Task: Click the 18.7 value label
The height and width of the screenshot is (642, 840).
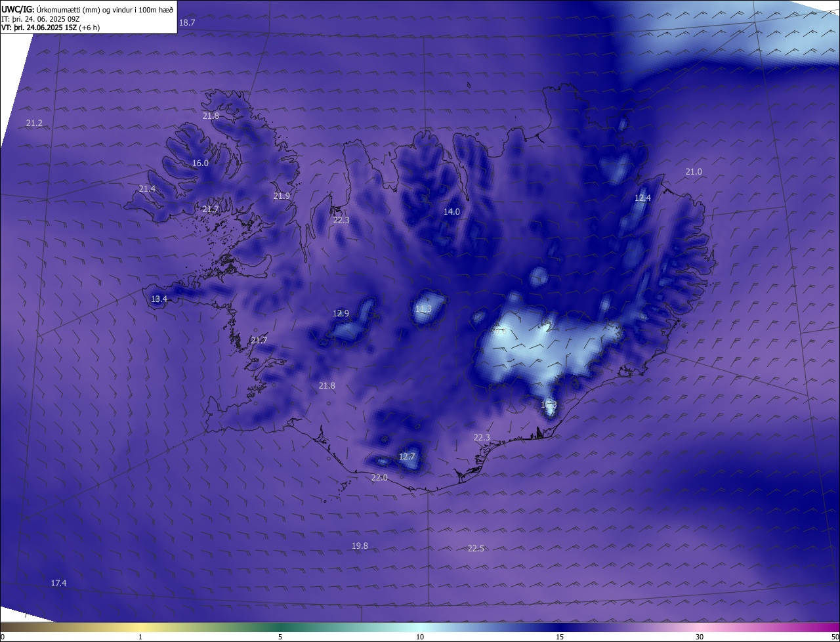Action: [187, 22]
